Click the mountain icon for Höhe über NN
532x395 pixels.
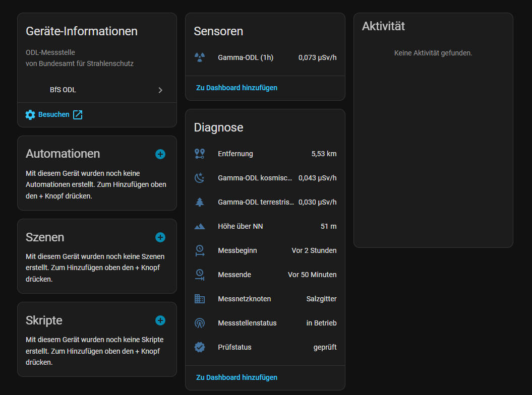click(x=200, y=226)
